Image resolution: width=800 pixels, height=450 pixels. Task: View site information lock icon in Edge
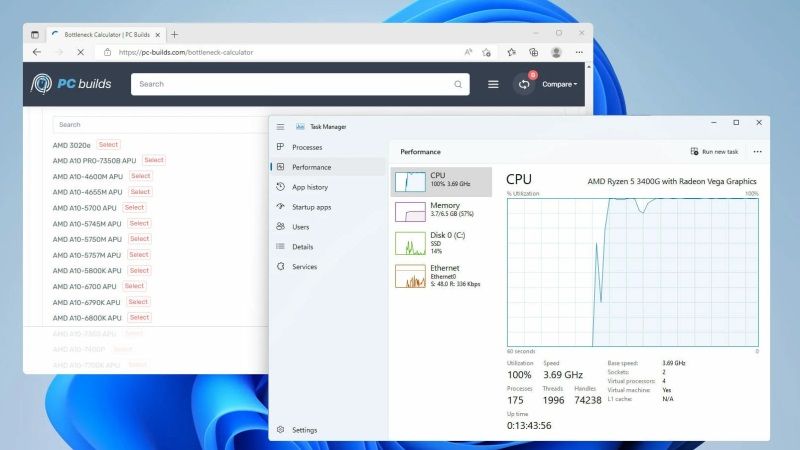pyautogui.click(x=107, y=52)
